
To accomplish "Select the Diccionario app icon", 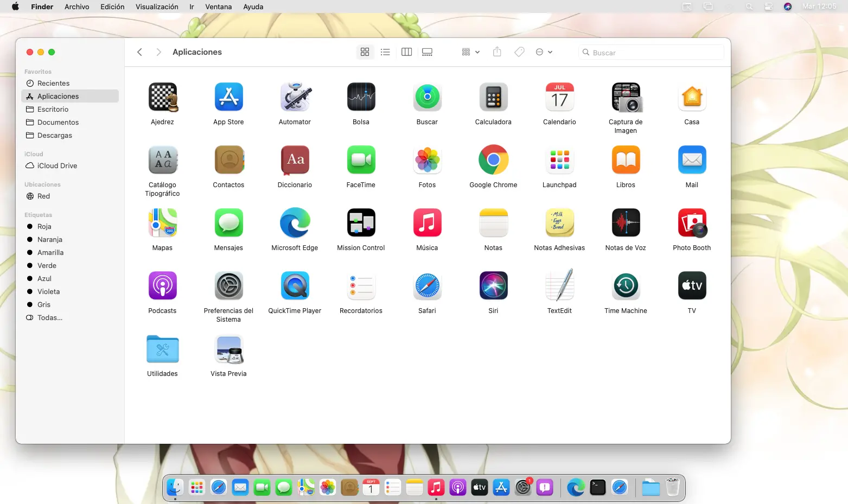I will (x=295, y=160).
